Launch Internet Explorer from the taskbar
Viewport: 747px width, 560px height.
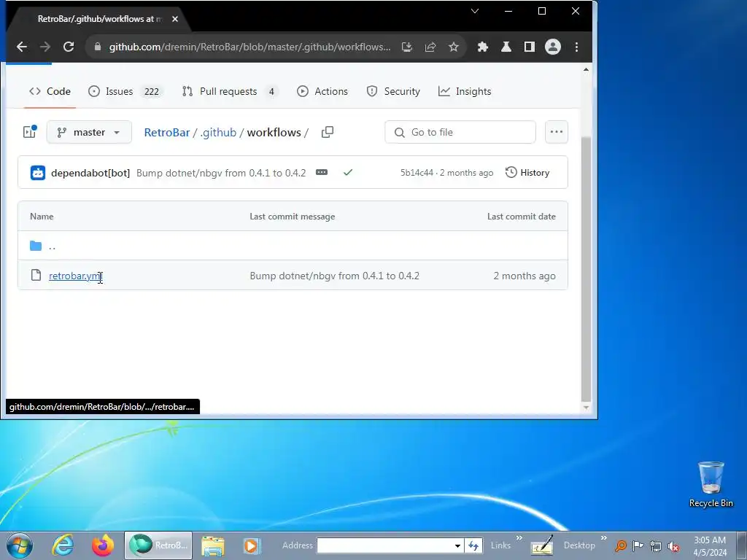63,545
